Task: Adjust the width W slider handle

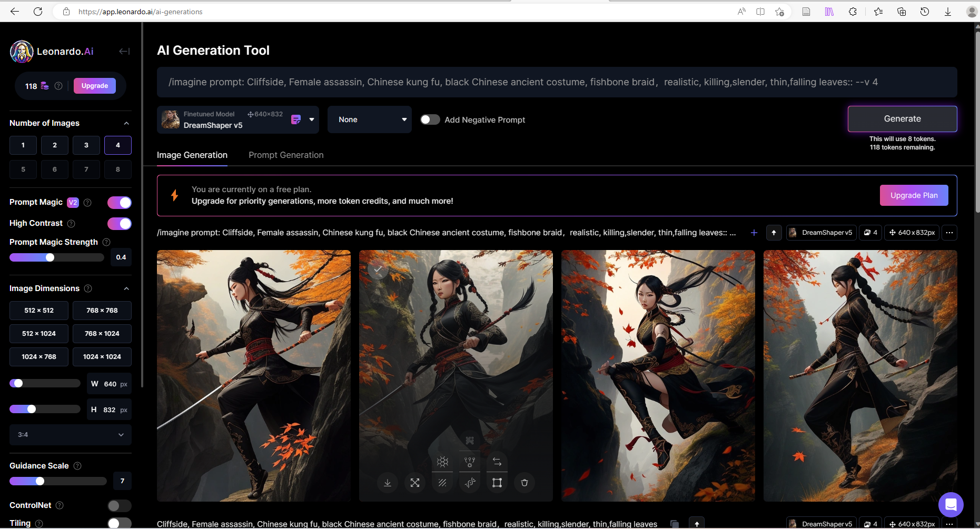Action: click(x=18, y=383)
